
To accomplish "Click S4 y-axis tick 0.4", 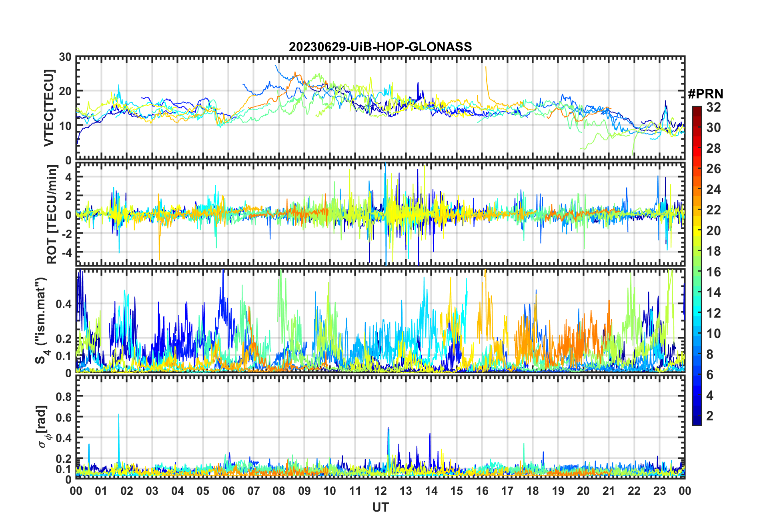I will (64, 304).
